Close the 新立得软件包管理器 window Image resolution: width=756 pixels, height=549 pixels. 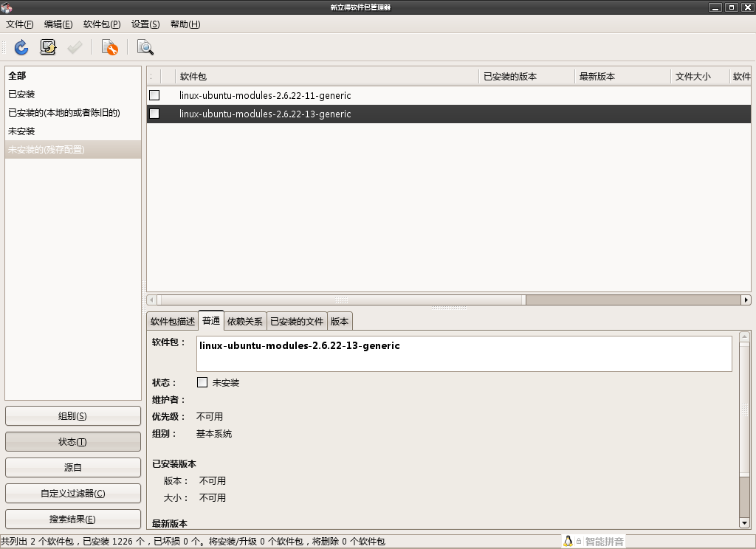click(x=747, y=7)
